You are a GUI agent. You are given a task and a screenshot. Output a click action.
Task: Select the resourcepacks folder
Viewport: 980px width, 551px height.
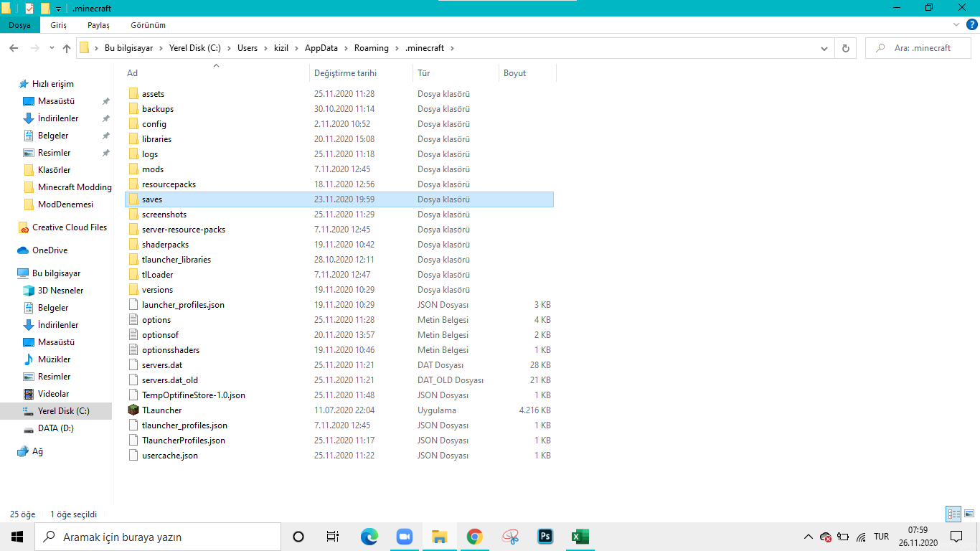coord(169,184)
